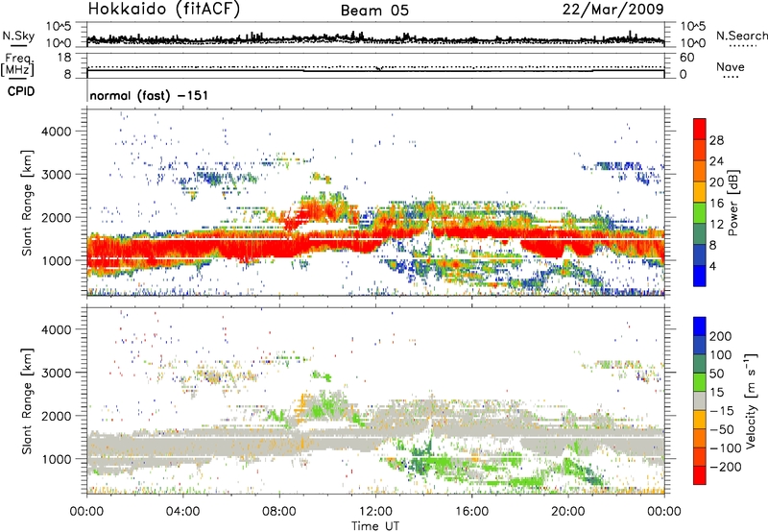Select the 'Nave' legend label
The width and height of the screenshot is (768, 532).
(x=730, y=66)
